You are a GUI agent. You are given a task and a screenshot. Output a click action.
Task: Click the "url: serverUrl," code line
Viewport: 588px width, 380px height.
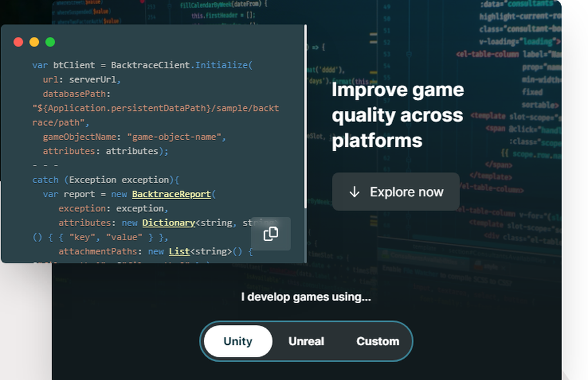coord(82,80)
